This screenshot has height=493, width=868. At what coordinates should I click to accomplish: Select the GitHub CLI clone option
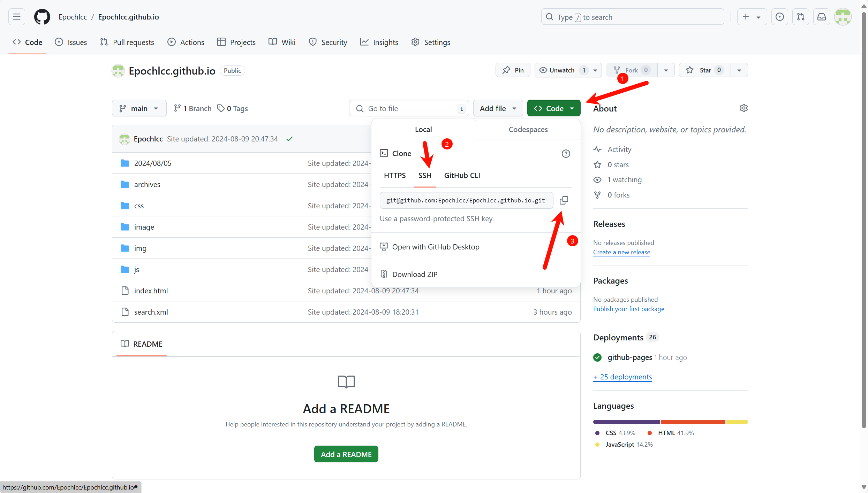click(x=462, y=175)
